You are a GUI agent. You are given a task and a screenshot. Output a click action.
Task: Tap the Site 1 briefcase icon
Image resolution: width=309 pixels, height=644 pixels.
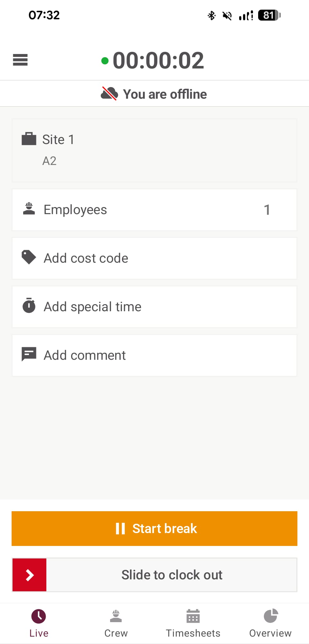[x=29, y=139]
